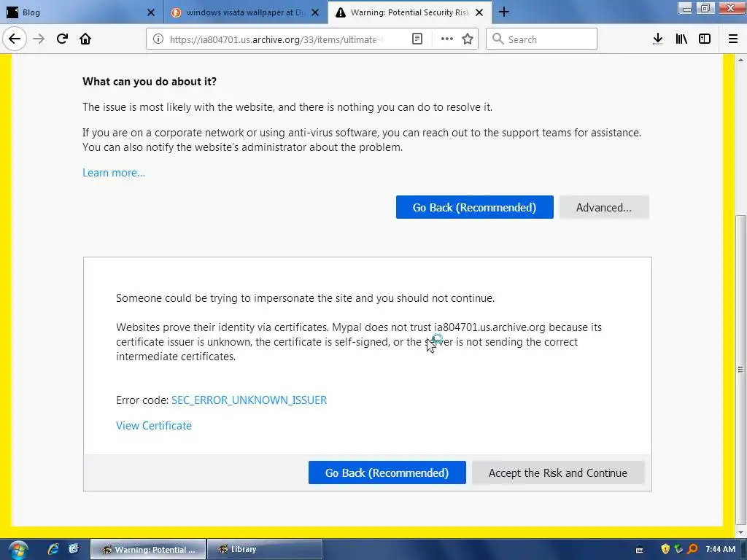Switch to windows visata wallpaper tab

pyautogui.click(x=246, y=12)
